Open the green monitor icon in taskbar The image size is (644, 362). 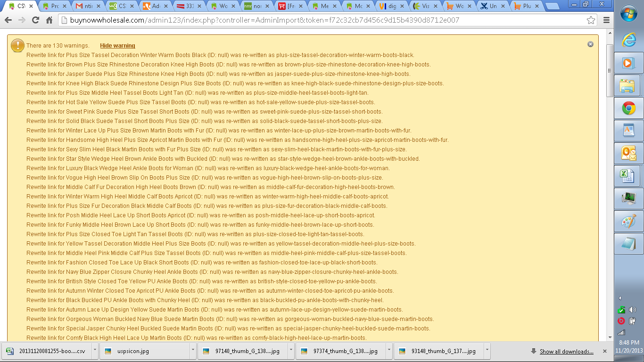pos(628,199)
